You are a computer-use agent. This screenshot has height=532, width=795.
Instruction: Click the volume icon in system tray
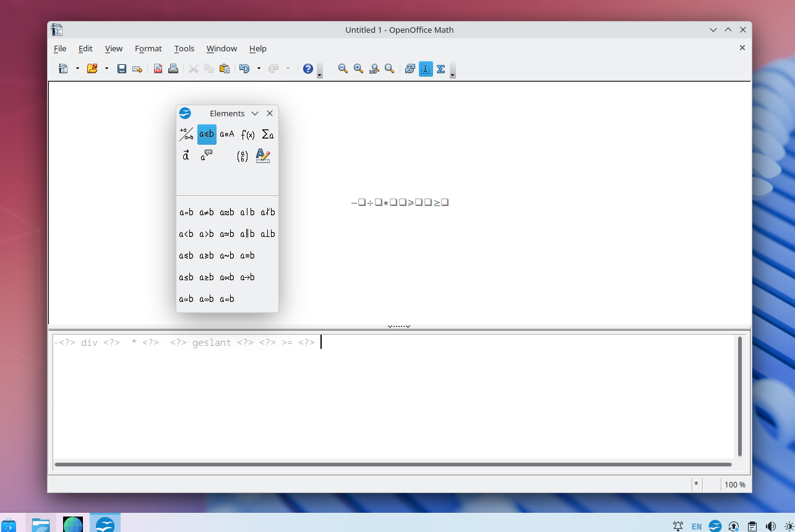tap(771, 526)
